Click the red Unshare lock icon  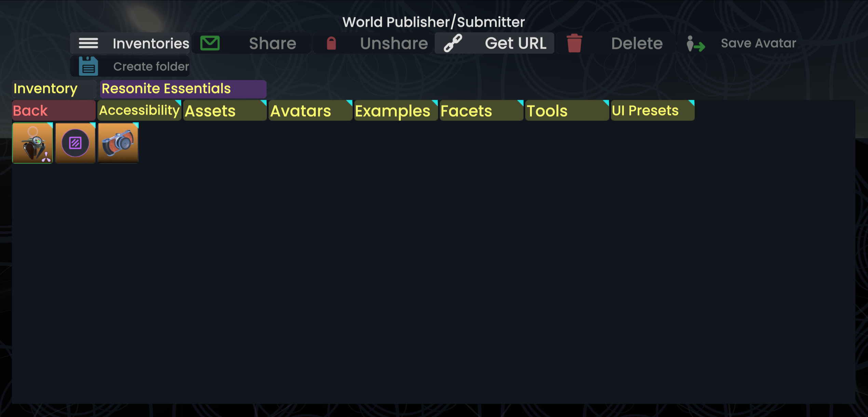(331, 43)
